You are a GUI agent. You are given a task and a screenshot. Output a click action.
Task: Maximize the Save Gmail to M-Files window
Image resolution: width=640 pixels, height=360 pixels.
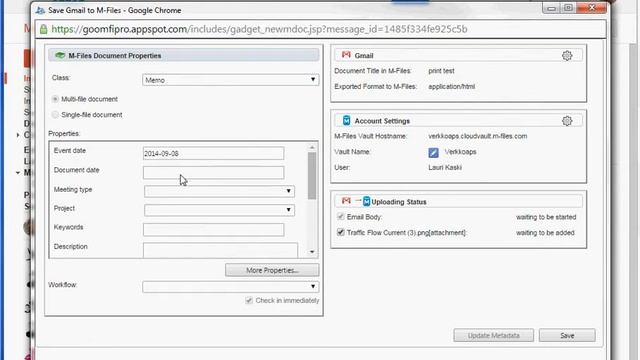(568, 8)
